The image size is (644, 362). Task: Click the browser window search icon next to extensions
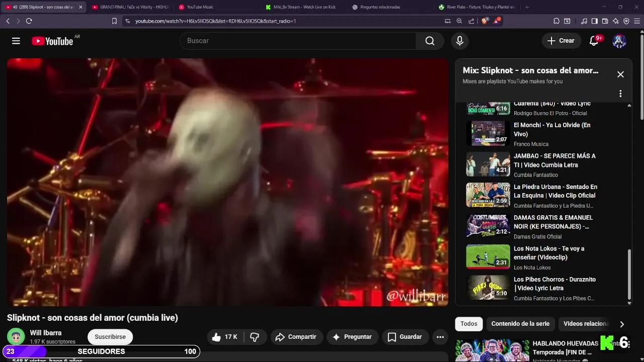click(568, 21)
